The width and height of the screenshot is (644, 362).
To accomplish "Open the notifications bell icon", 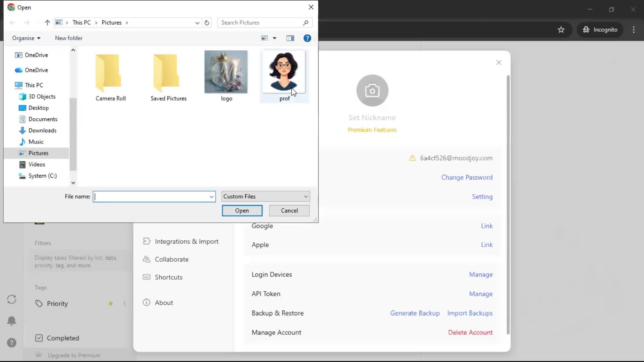I will (x=12, y=321).
